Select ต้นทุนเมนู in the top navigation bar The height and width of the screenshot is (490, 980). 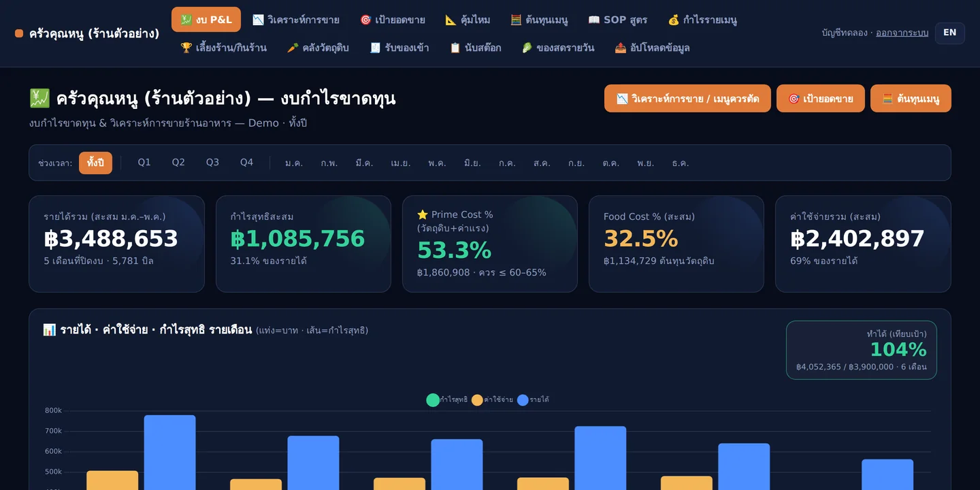pyautogui.click(x=539, y=20)
